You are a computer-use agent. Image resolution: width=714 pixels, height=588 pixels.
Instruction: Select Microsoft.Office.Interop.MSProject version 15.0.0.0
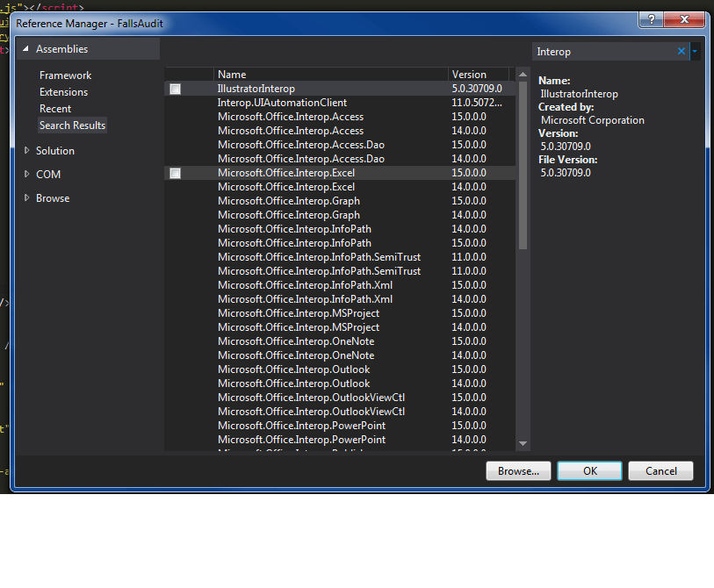(340, 313)
